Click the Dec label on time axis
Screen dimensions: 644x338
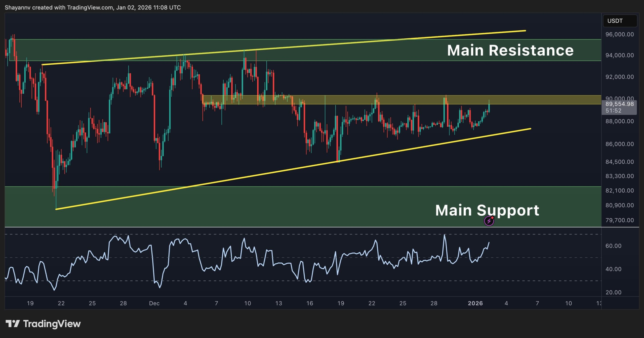pos(154,303)
